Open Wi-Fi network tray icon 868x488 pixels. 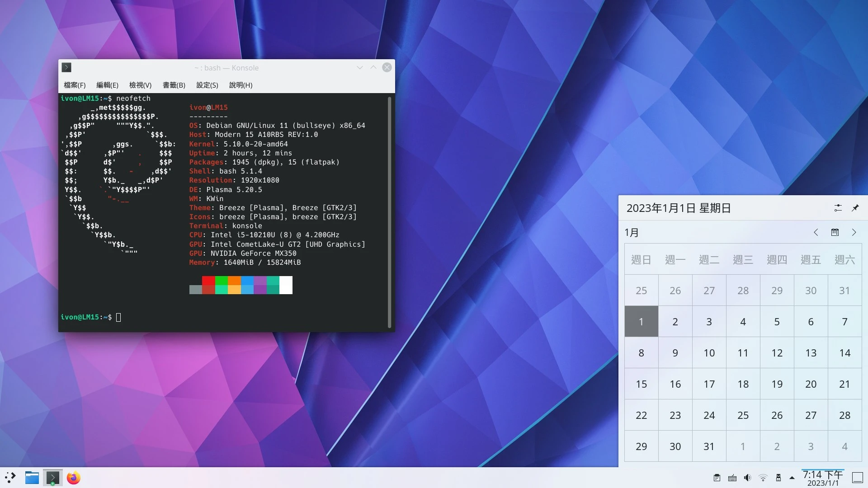763,478
